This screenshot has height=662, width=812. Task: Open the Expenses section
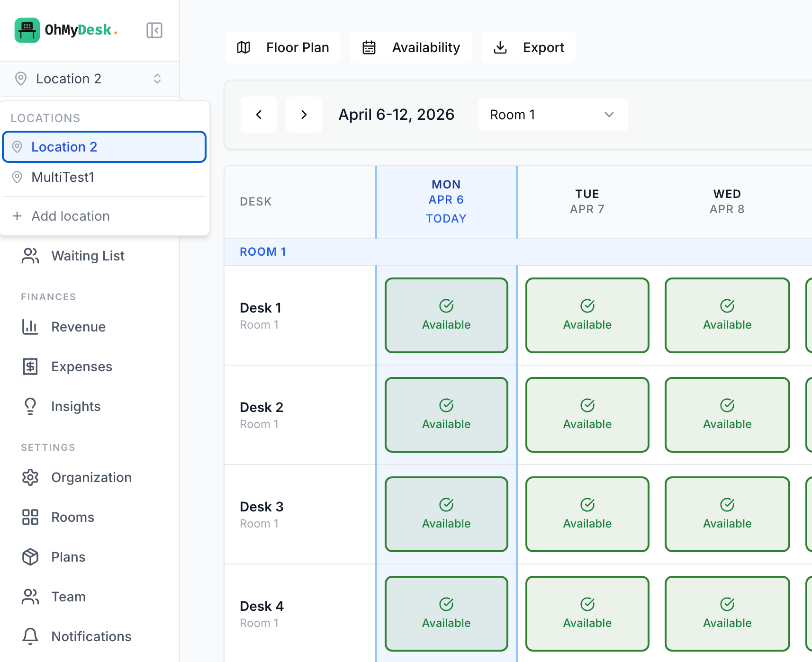[x=81, y=367]
